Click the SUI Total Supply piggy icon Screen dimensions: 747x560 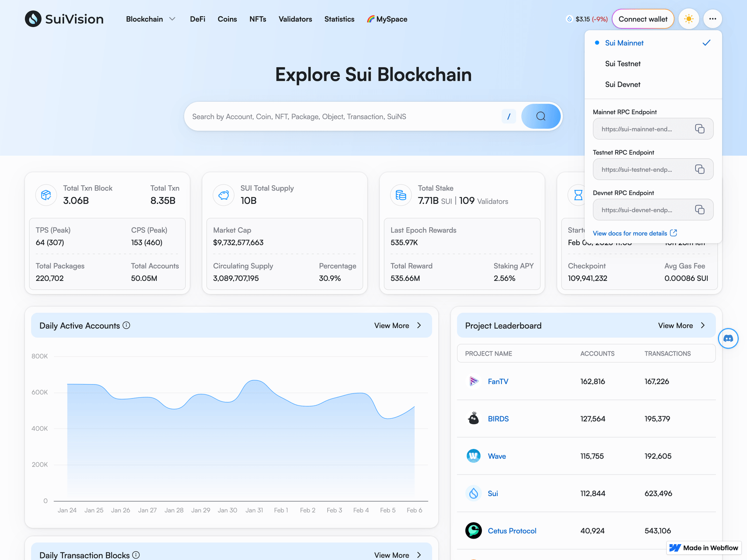point(224,195)
